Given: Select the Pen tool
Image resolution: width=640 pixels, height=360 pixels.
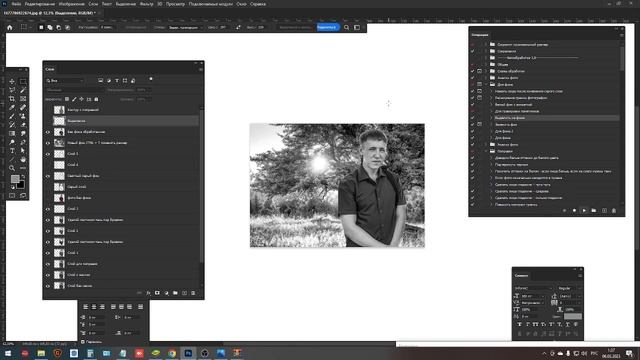Looking at the screenshot, I should [x=23, y=142].
